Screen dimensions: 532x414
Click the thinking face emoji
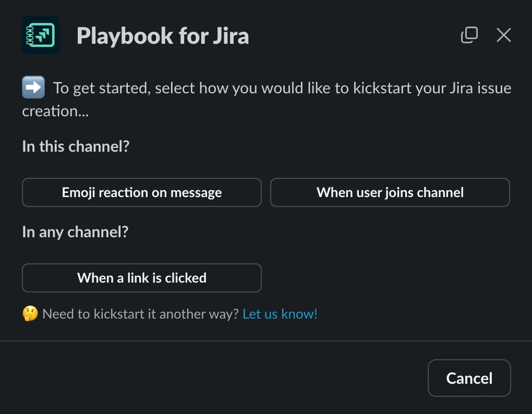[30, 313]
